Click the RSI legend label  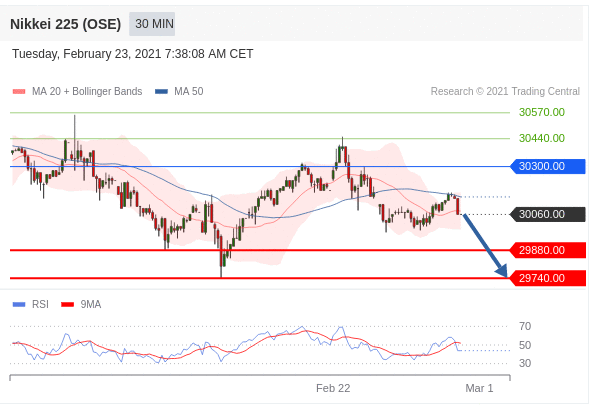(40, 304)
